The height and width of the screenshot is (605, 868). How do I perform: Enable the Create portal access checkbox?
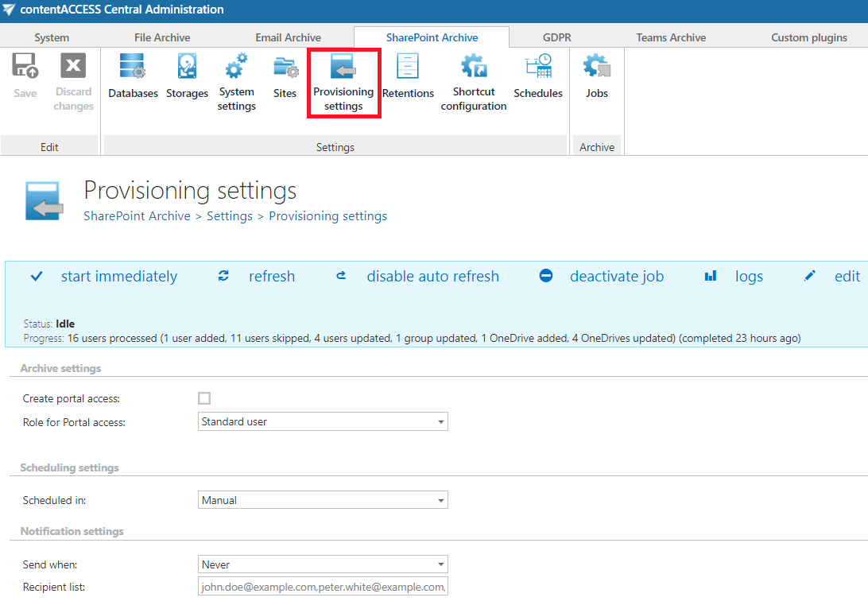click(204, 398)
